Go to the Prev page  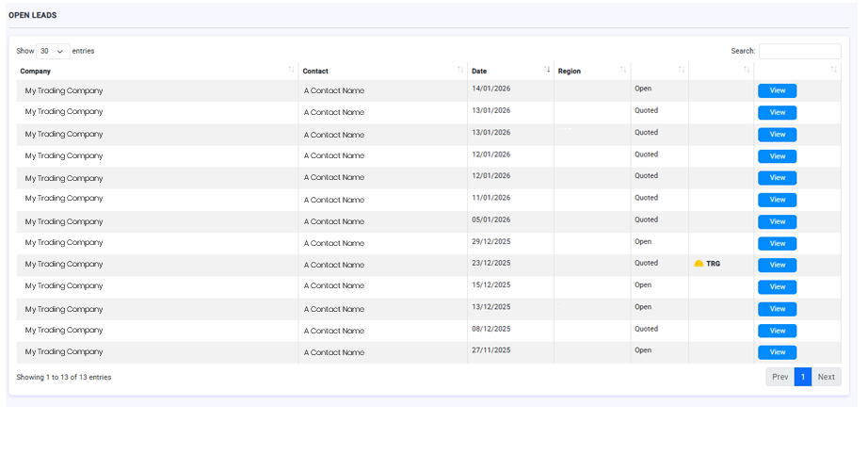[780, 377]
